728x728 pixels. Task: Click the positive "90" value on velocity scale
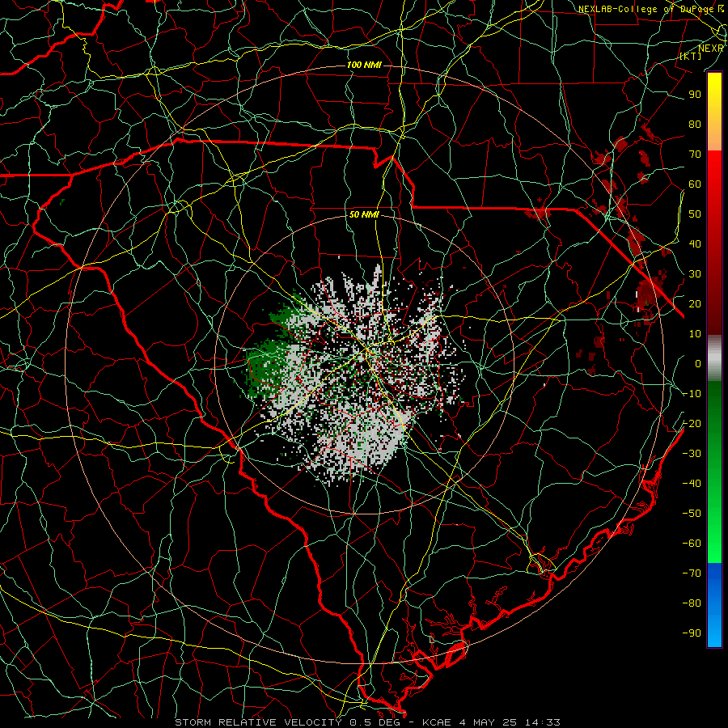pyautogui.click(x=695, y=95)
